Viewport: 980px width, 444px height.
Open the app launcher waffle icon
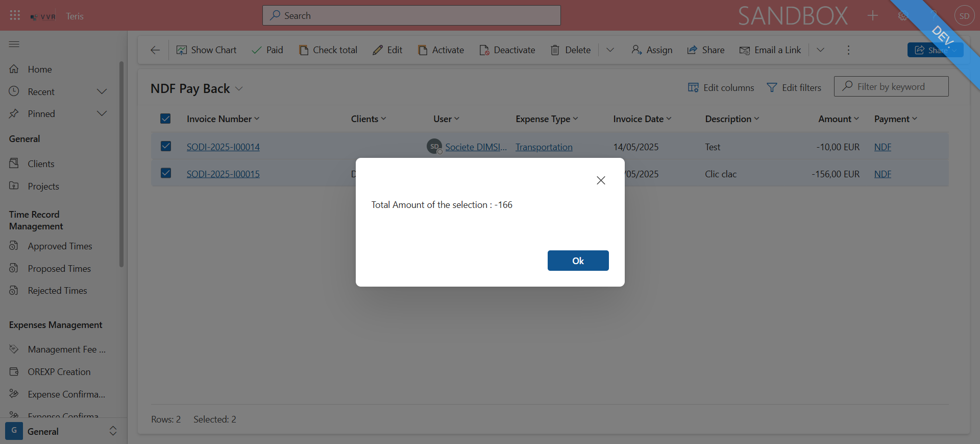(x=15, y=15)
